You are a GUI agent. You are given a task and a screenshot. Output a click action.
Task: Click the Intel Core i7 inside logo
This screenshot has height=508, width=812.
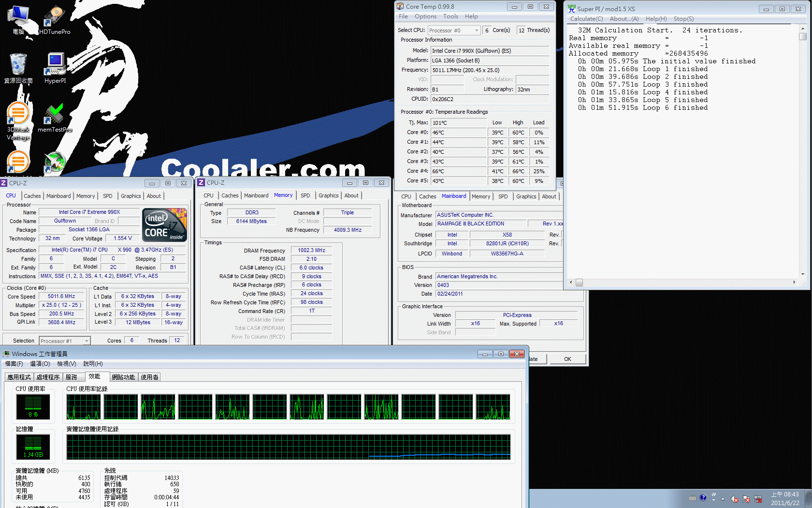click(x=164, y=225)
